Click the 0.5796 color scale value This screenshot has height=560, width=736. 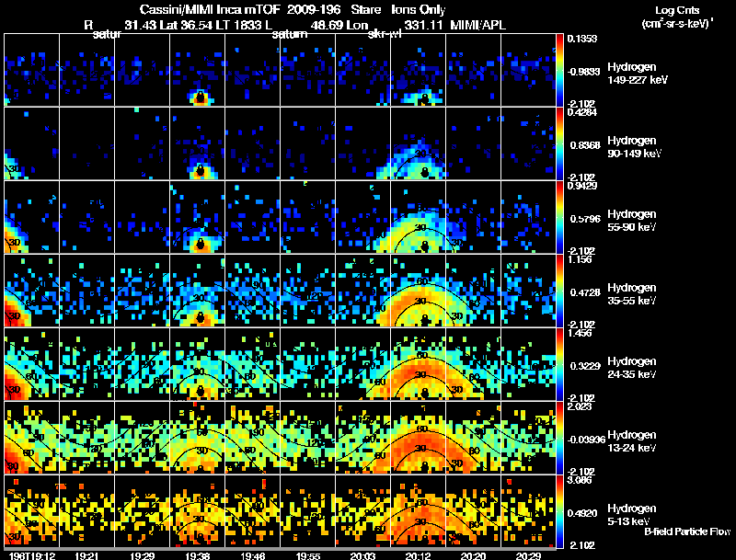click(x=585, y=219)
